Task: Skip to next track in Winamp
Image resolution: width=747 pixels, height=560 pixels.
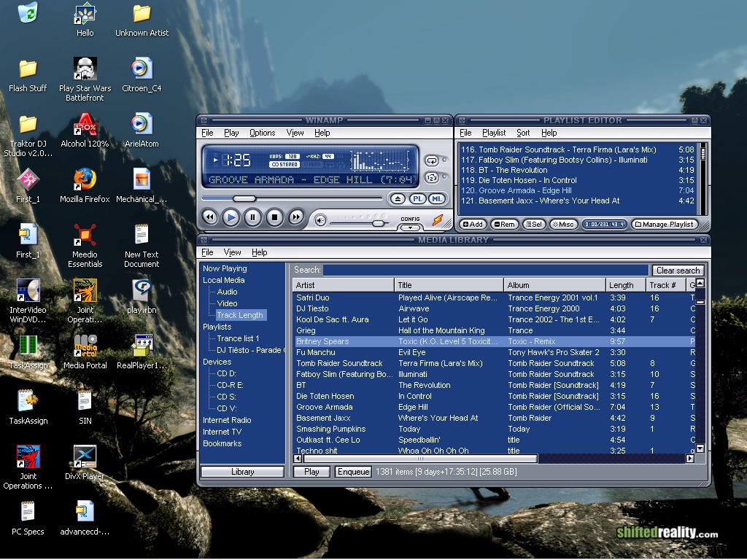Action: [x=296, y=217]
